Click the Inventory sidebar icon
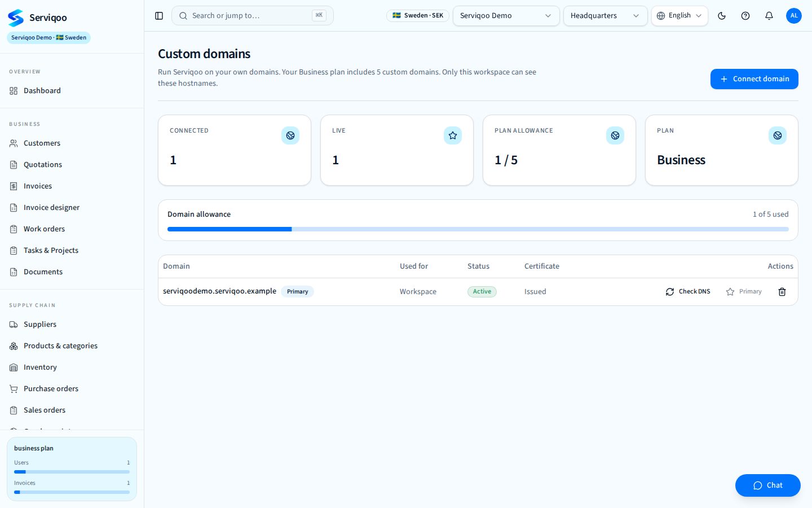Viewport: 812px width, 508px height. pos(14,367)
